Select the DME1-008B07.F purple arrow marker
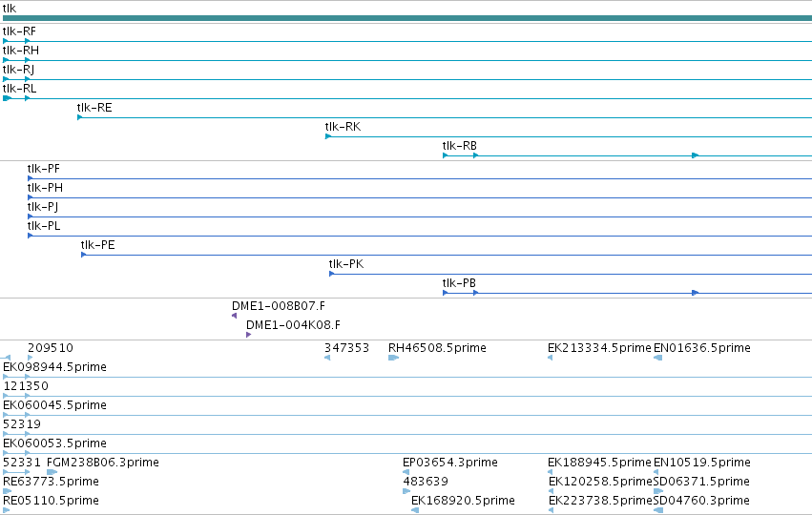This screenshot has width=812, height=515. click(x=234, y=316)
